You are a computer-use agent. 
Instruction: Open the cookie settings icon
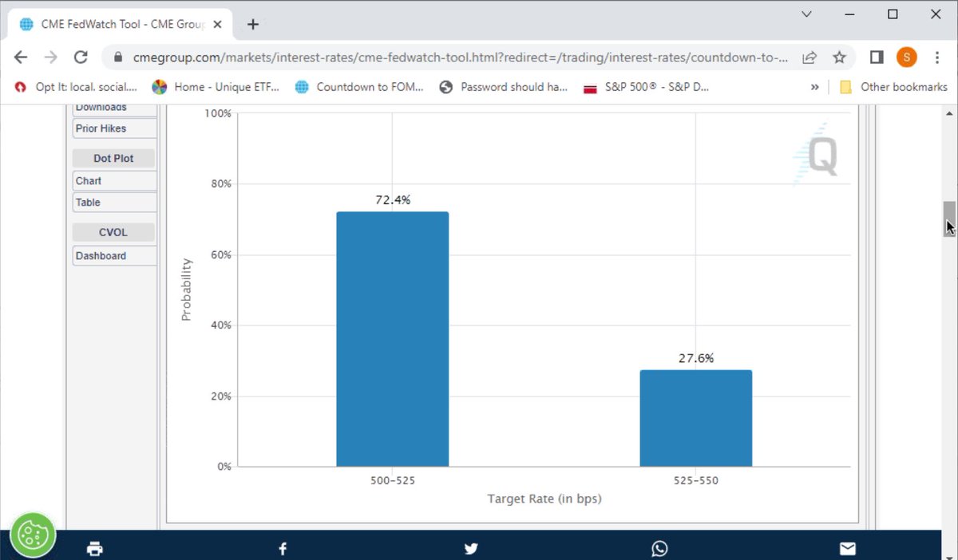click(33, 534)
